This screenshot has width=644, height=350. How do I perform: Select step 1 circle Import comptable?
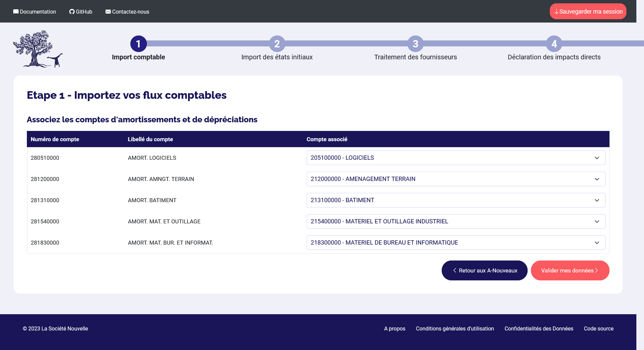(139, 44)
